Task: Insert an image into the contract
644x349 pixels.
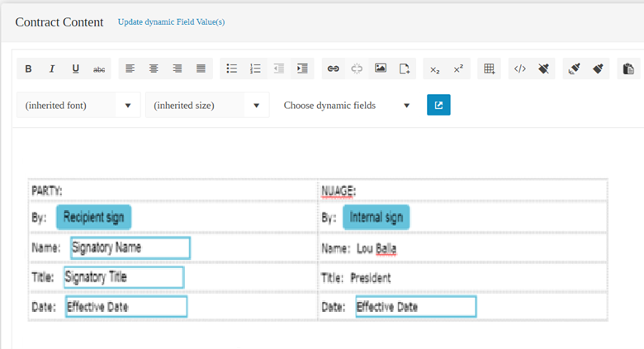Action: tap(381, 69)
